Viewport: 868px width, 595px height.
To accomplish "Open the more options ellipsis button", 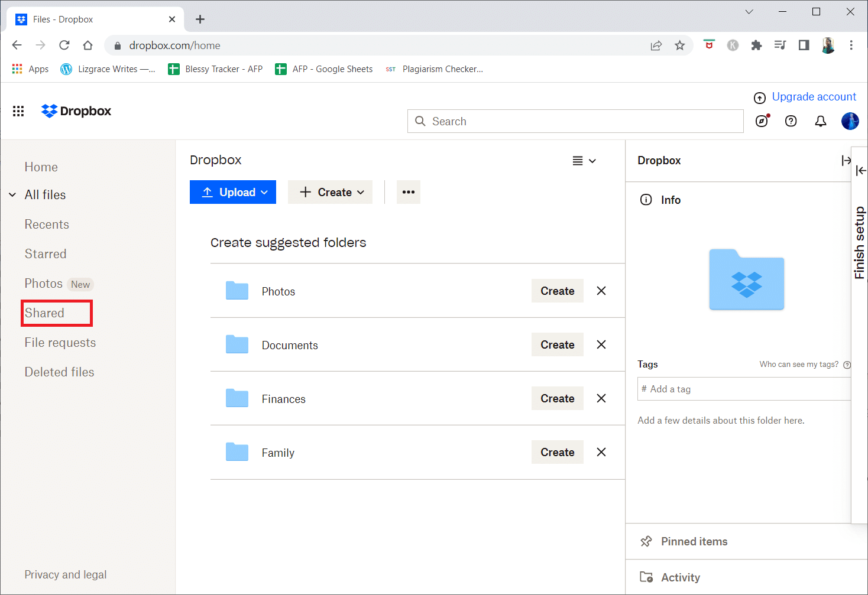I will pos(409,192).
